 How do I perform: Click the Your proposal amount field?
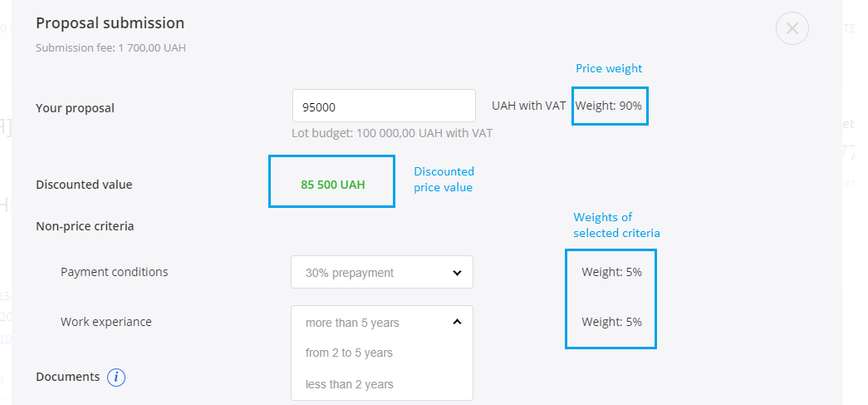tap(384, 106)
